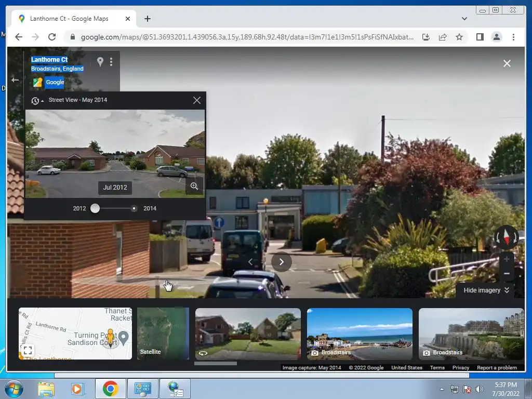Click Report a problem link
This screenshot has width=532, height=399.
click(497, 367)
